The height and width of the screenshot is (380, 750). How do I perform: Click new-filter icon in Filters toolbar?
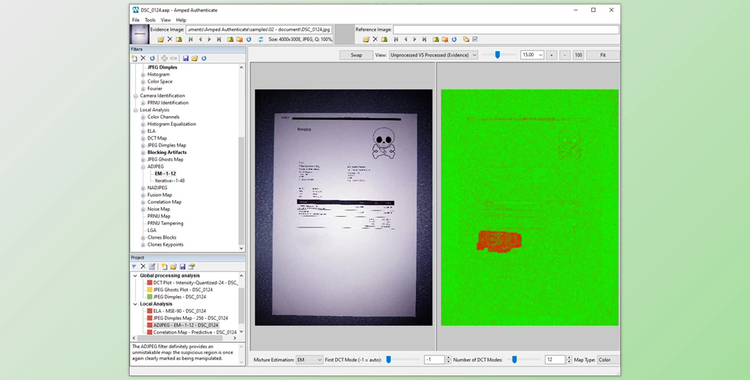[x=134, y=58]
